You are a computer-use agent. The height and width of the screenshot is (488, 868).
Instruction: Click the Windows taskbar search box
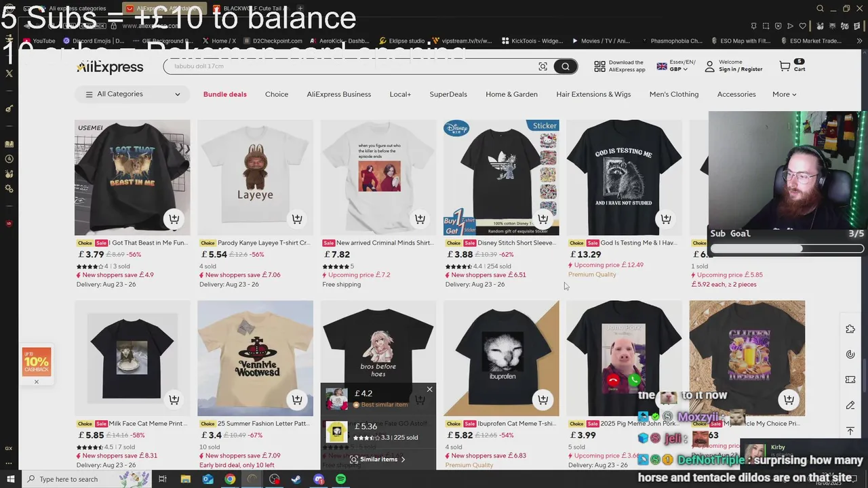[x=68, y=479]
